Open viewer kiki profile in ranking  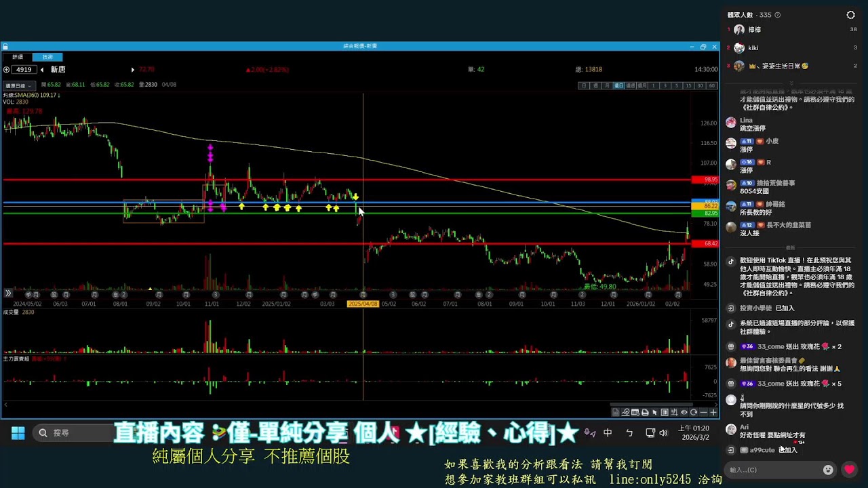[x=753, y=48]
